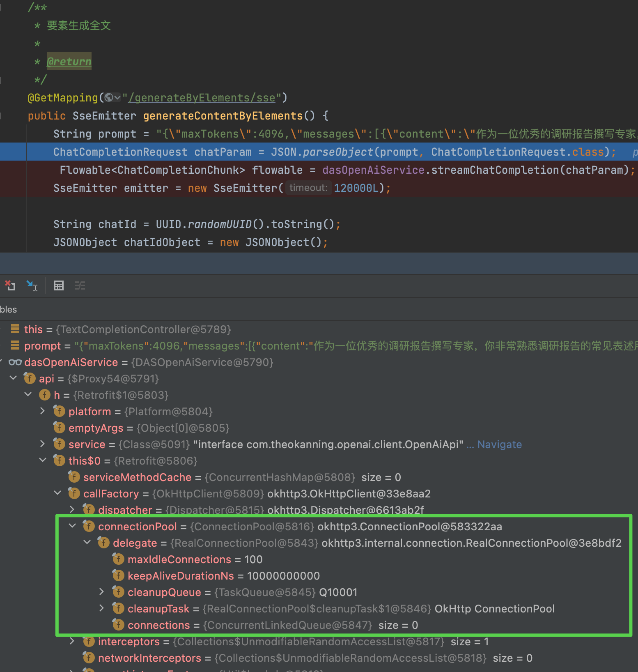Click the glasses watch icon for dasOpenAiService

15,362
